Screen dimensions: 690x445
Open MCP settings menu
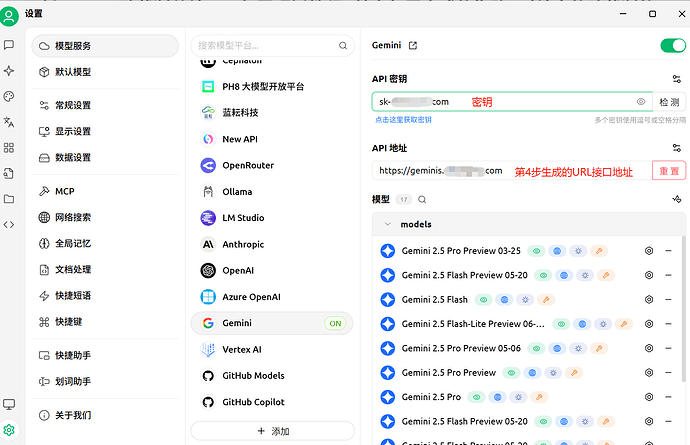click(x=105, y=191)
